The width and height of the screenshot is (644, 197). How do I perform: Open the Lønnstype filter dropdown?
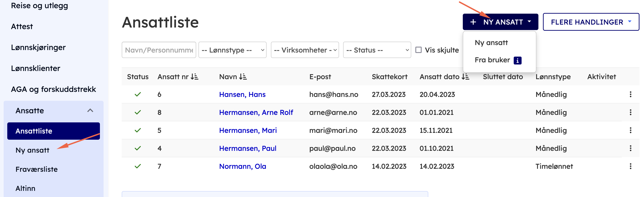pyautogui.click(x=232, y=50)
